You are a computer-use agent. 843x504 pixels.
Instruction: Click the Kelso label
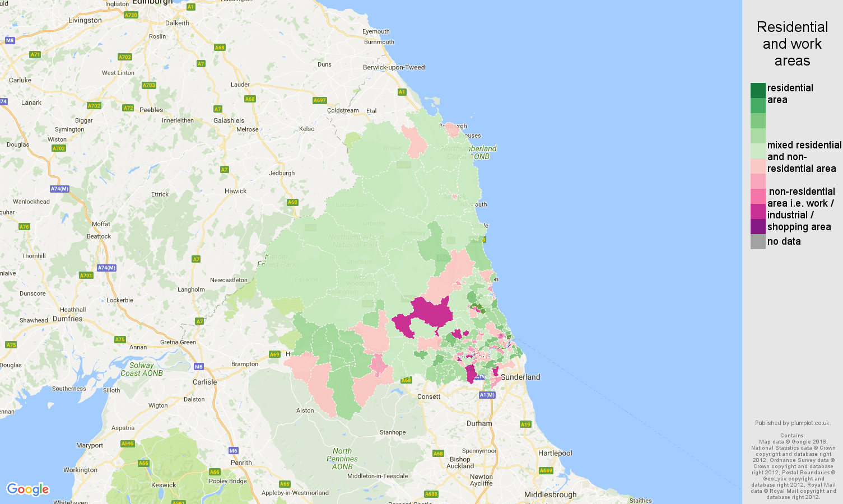click(x=307, y=129)
